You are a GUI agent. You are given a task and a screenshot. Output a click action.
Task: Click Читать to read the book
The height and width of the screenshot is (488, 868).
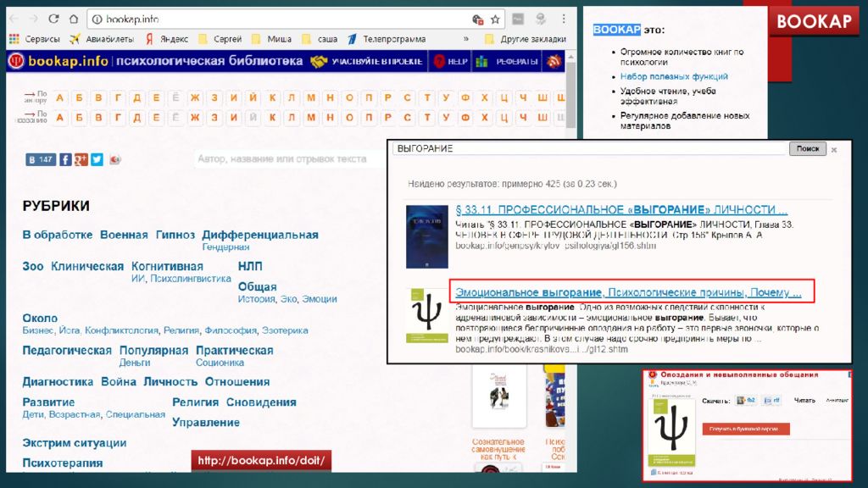(804, 401)
